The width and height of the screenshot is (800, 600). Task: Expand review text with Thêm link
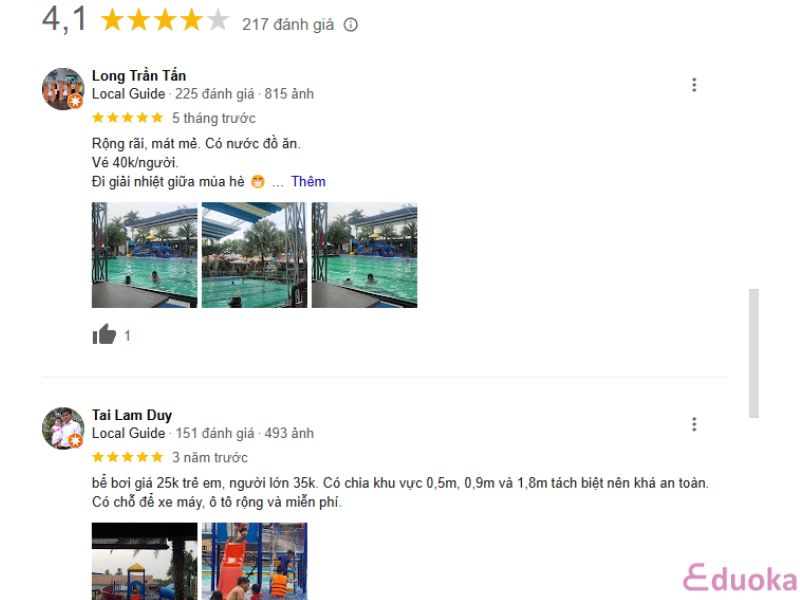[x=308, y=182]
